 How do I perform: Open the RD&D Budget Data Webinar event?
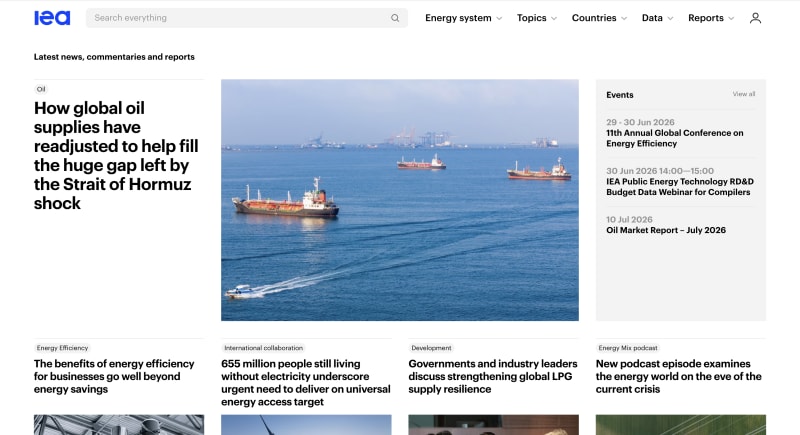(680, 187)
